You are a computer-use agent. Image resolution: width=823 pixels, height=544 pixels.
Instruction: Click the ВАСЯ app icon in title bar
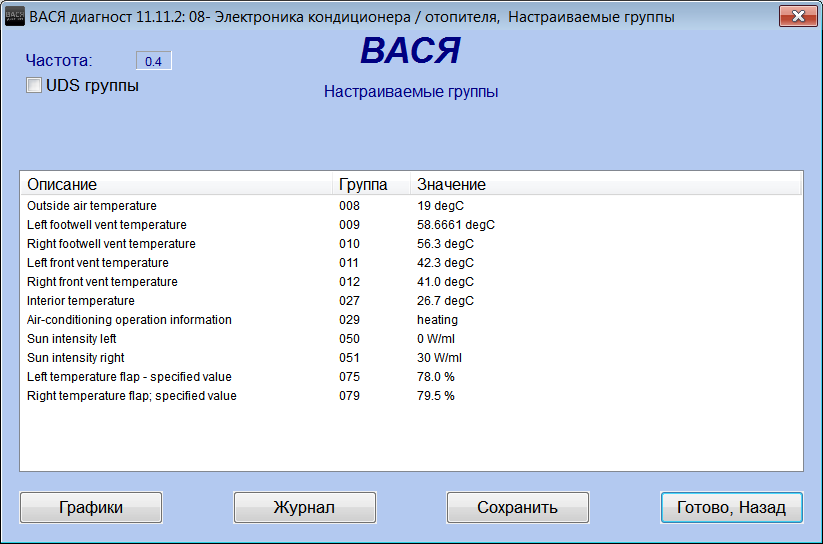click(16, 17)
